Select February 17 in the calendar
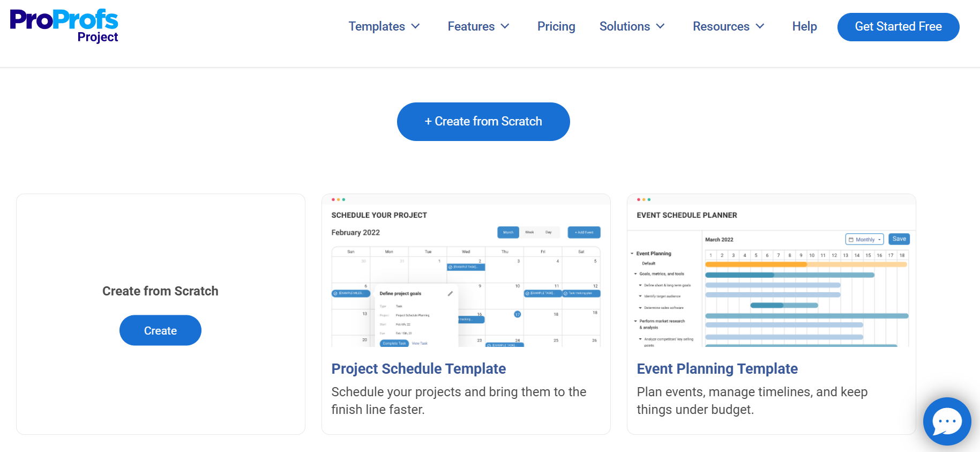Image resolution: width=980 pixels, height=452 pixels. point(517,315)
